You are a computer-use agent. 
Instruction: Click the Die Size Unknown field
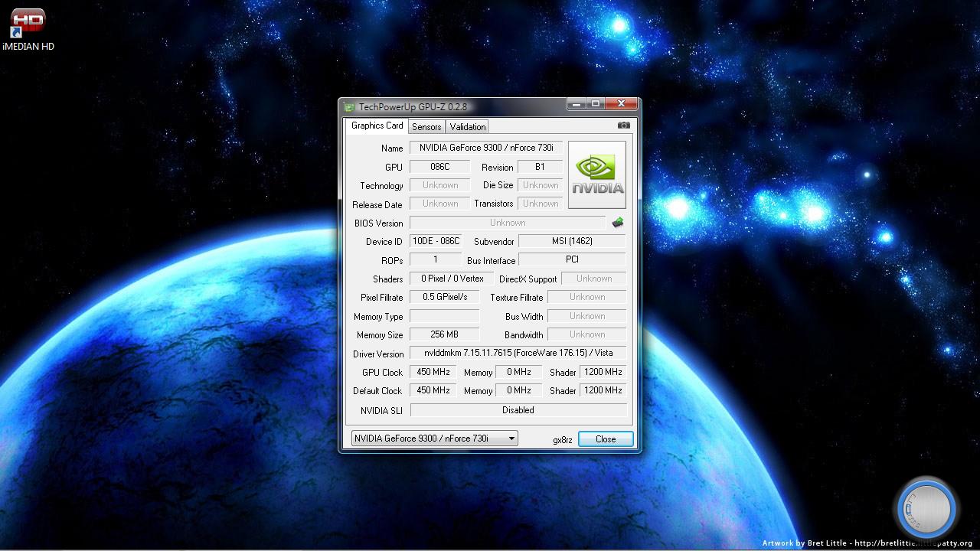click(540, 185)
